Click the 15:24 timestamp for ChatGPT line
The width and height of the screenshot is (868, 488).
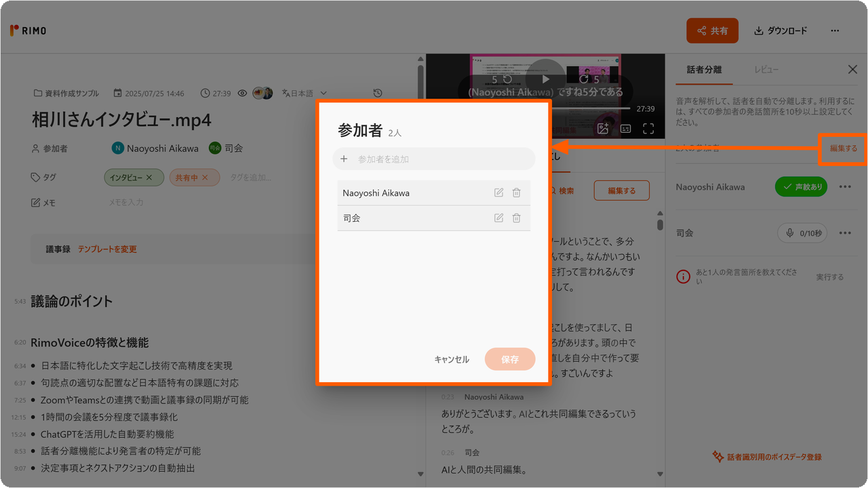tap(18, 434)
